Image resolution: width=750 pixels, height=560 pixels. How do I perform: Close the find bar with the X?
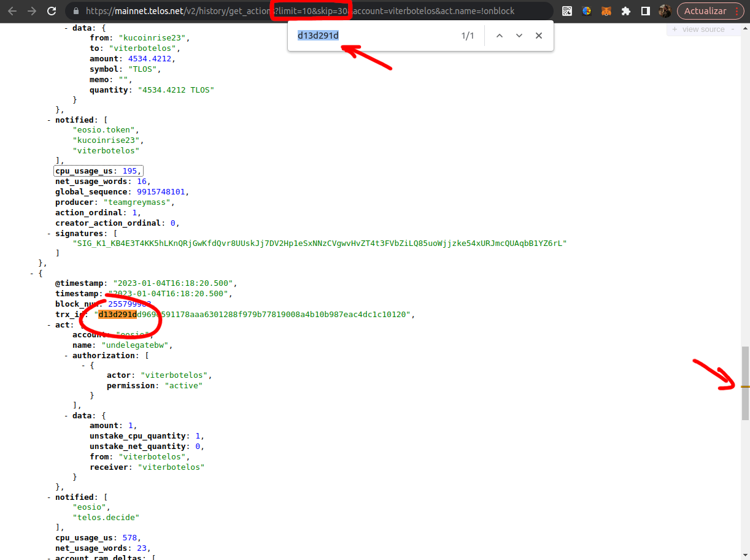[539, 36]
